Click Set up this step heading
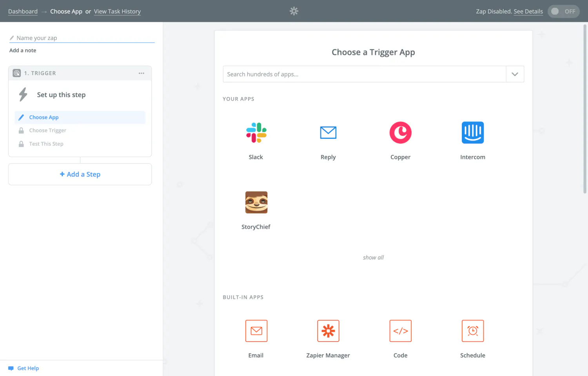Viewport: 588px width, 376px height. click(61, 95)
